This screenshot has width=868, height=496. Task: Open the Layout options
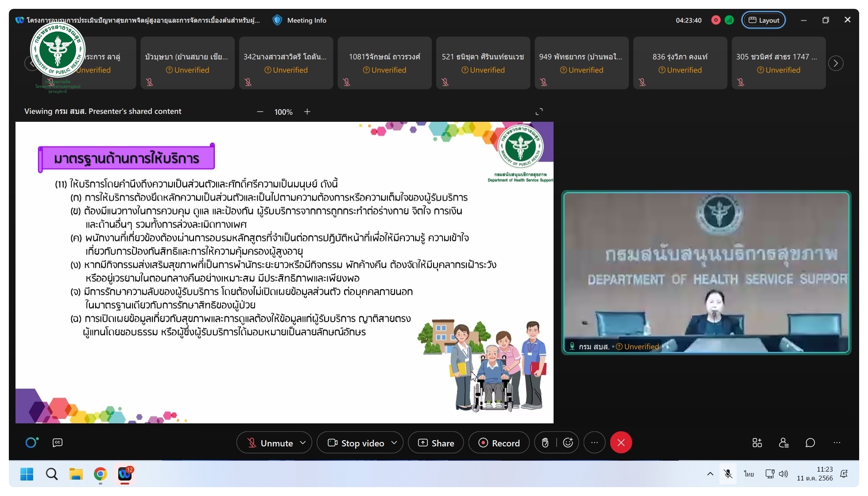763,20
